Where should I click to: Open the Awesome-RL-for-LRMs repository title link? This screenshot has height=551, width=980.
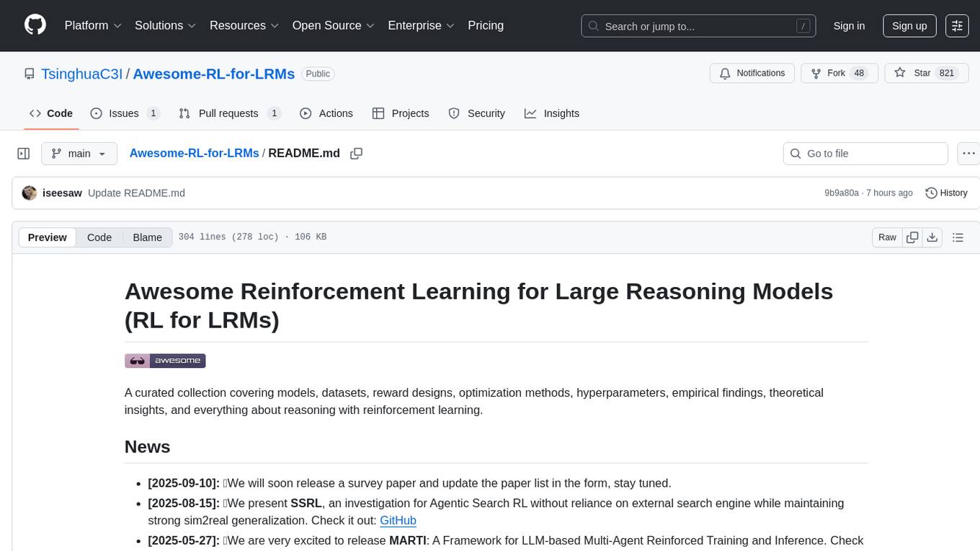(x=214, y=74)
